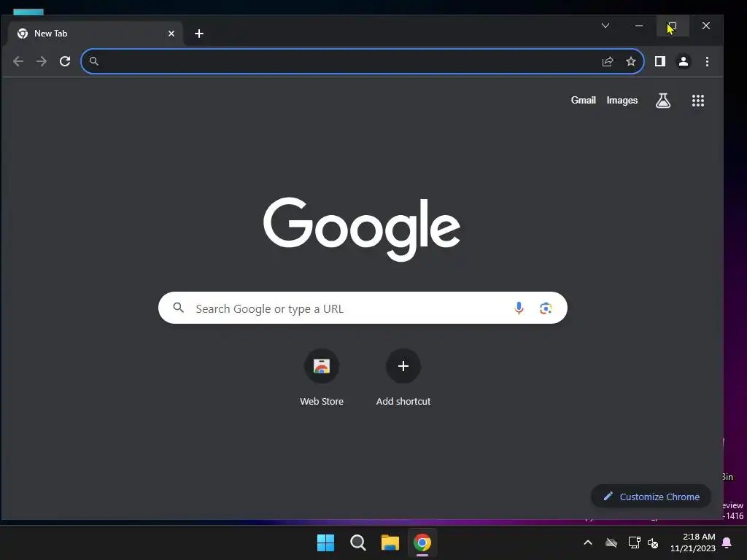Start voice search with the microphone
The width and height of the screenshot is (747, 560).
click(519, 308)
